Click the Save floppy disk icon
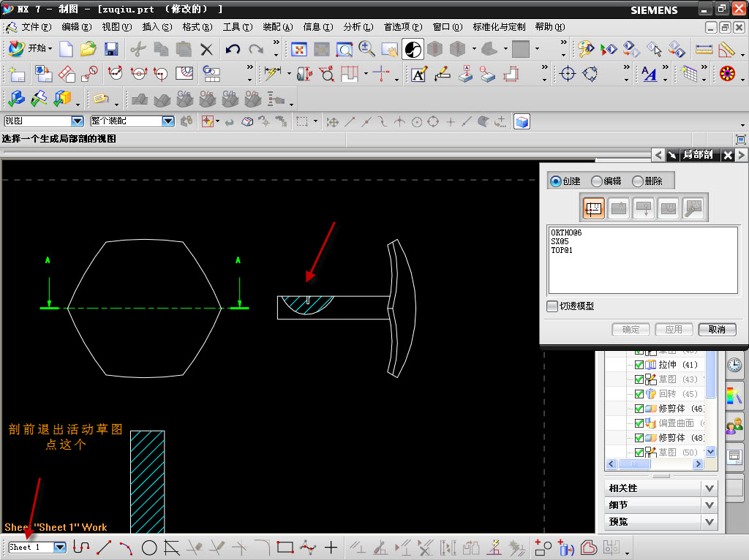 (111, 49)
